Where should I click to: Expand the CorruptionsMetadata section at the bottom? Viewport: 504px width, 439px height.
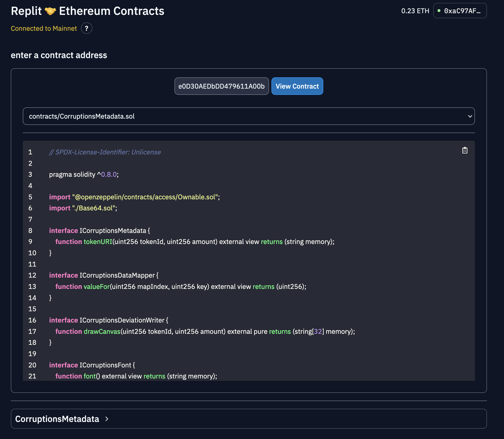coord(58,419)
